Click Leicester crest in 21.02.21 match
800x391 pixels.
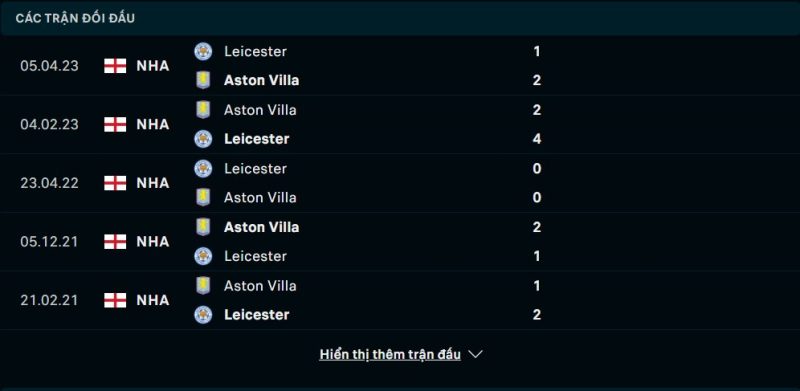coord(203,314)
